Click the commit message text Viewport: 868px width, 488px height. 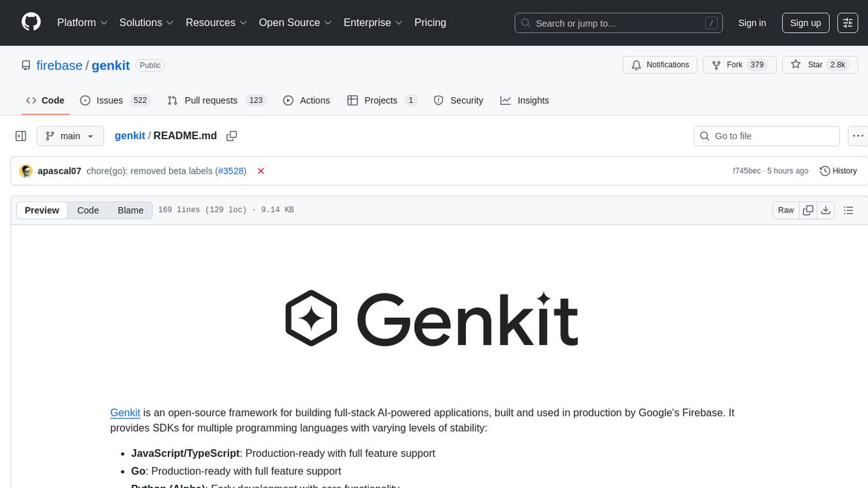click(149, 171)
